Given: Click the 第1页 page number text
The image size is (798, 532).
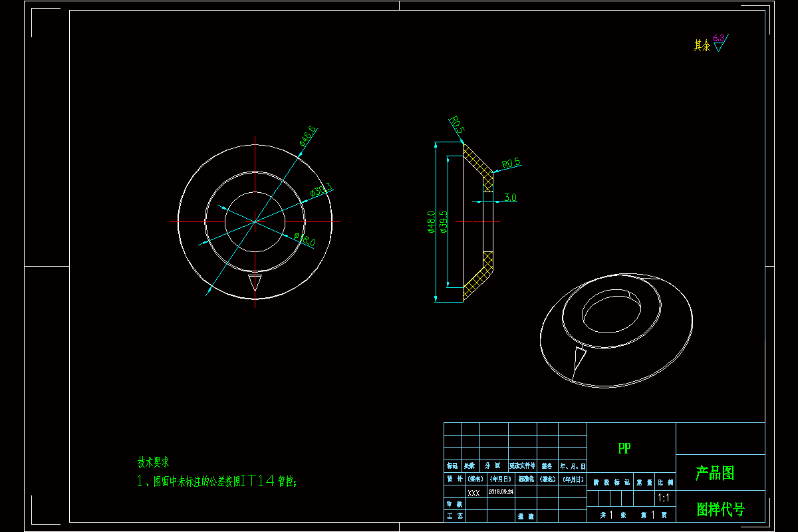Looking at the screenshot, I should 654,515.
